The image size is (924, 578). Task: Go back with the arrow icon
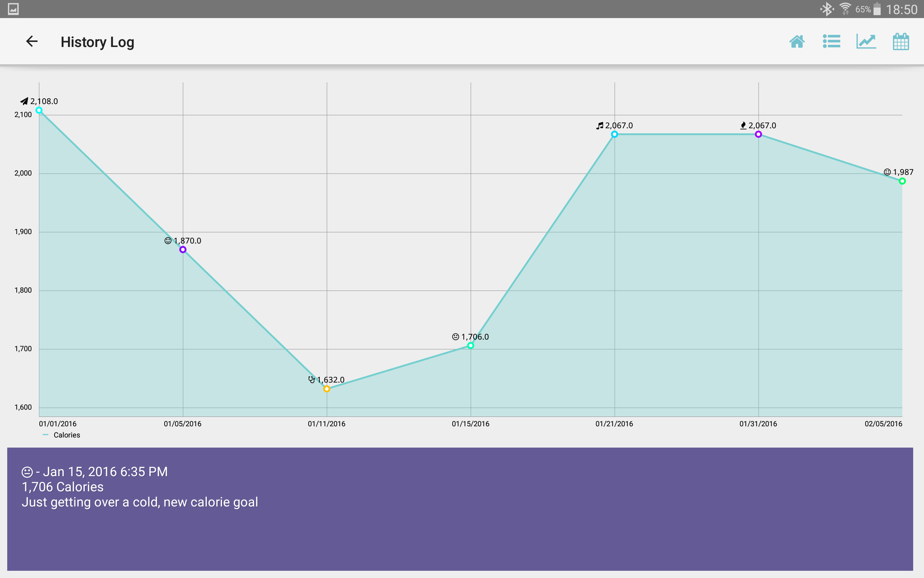coord(32,41)
